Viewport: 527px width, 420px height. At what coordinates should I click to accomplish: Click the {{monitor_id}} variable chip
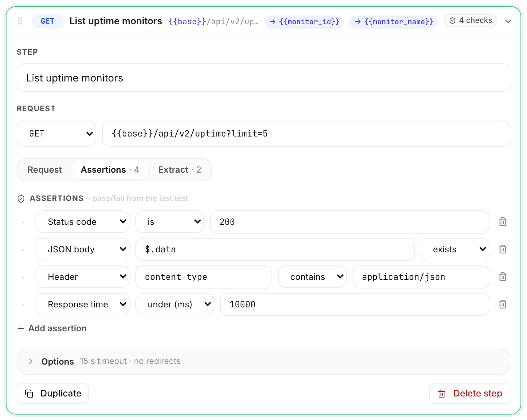(304, 22)
